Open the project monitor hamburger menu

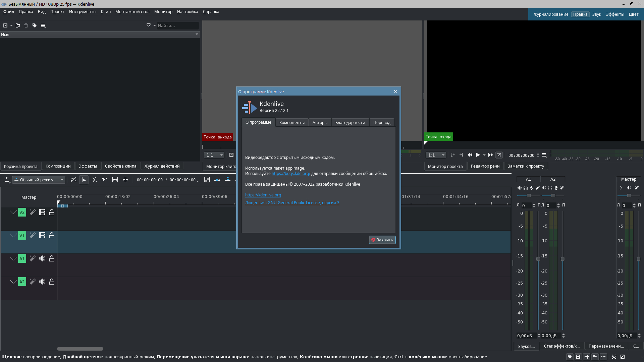coord(544,155)
